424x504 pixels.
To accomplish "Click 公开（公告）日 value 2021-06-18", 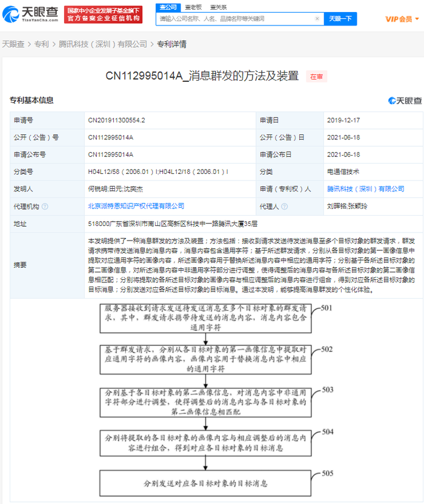I will point(343,138).
